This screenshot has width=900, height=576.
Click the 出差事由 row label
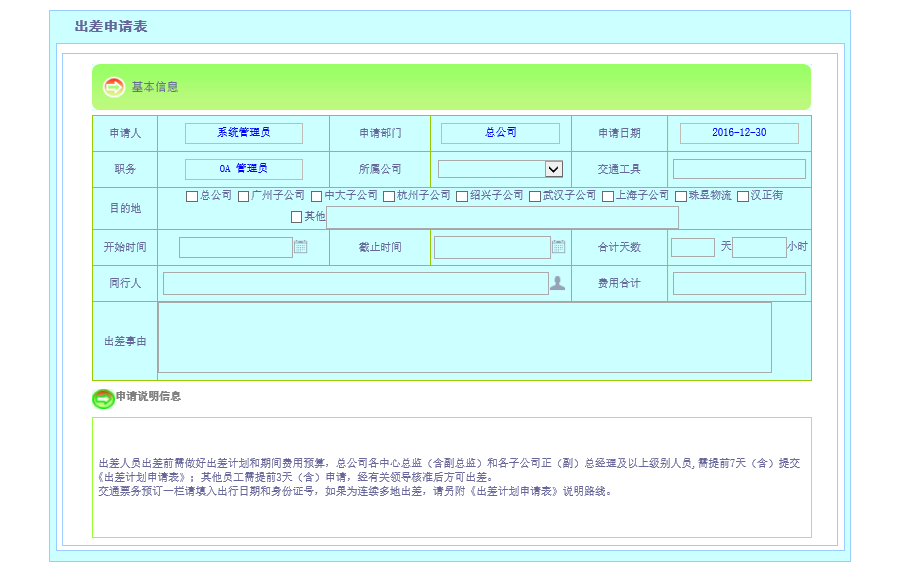125,341
